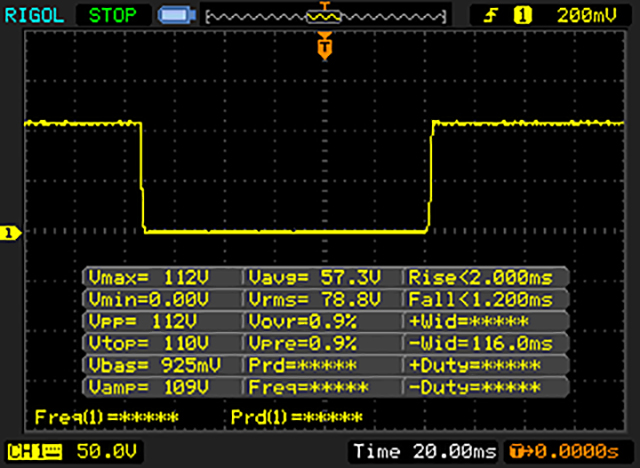Click the Vmax= 112V measurement
The width and height of the screenshot is (640, 468).
click(149, 278)
